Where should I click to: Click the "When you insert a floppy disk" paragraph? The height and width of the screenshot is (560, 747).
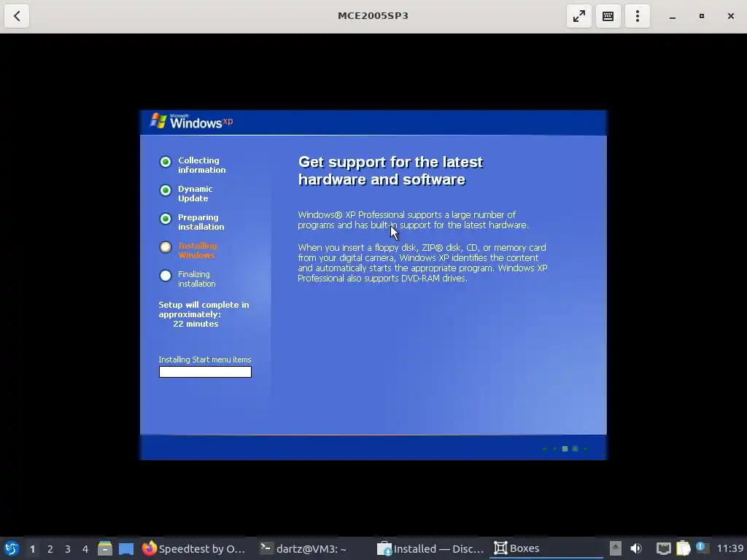(422, 262)
